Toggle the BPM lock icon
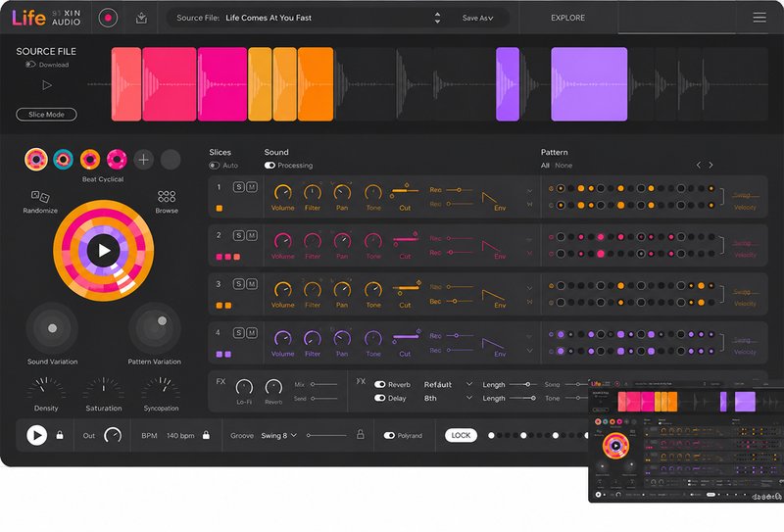784x532 pixels. [206, 435]
